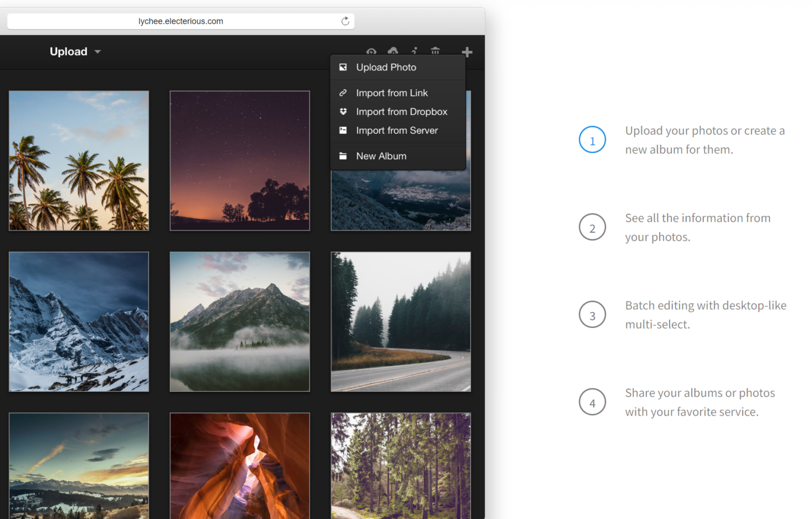The width and height of the screenshot is (812, 519).
Task: Show album info with the info icon
Action: click(414, 51)
